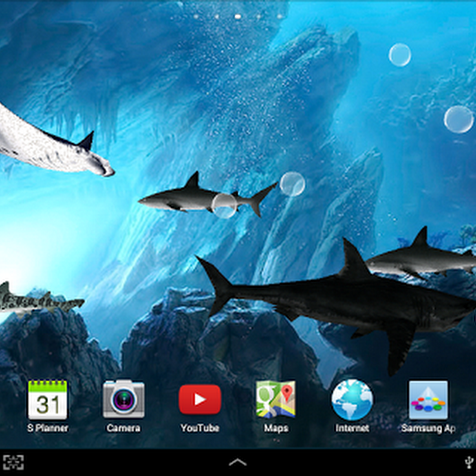Expand the navigation bar up-arrow chevron
Viewport: 476px width, 476px height.
pyautogui.click(x=237, y=462)
